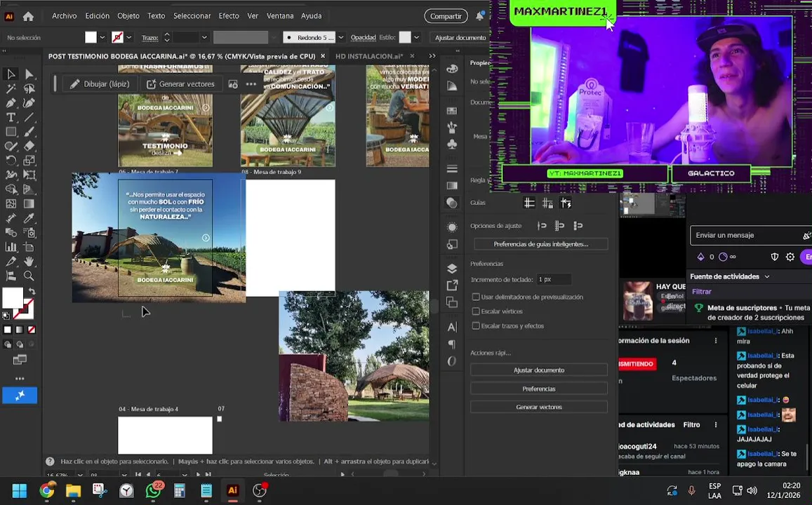Open the Objeto menu
The image size is (812, 505).
[128, 16]
